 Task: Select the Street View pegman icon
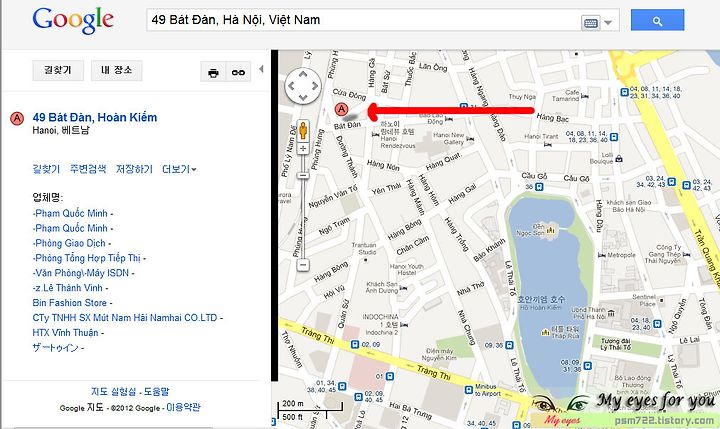coord(303,130)
